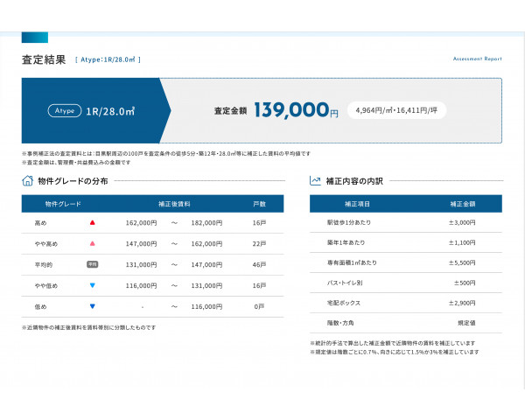525x420 pixels.
Task: Click the pink up triangle in やや高め row
Action: (93, 243)
